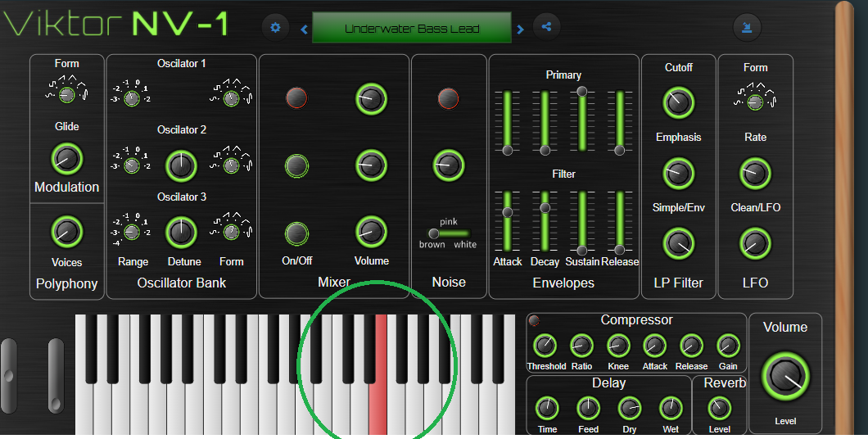Open the Underwater Bass Lead preset list

pyautogui.click(x=412, y=29)
